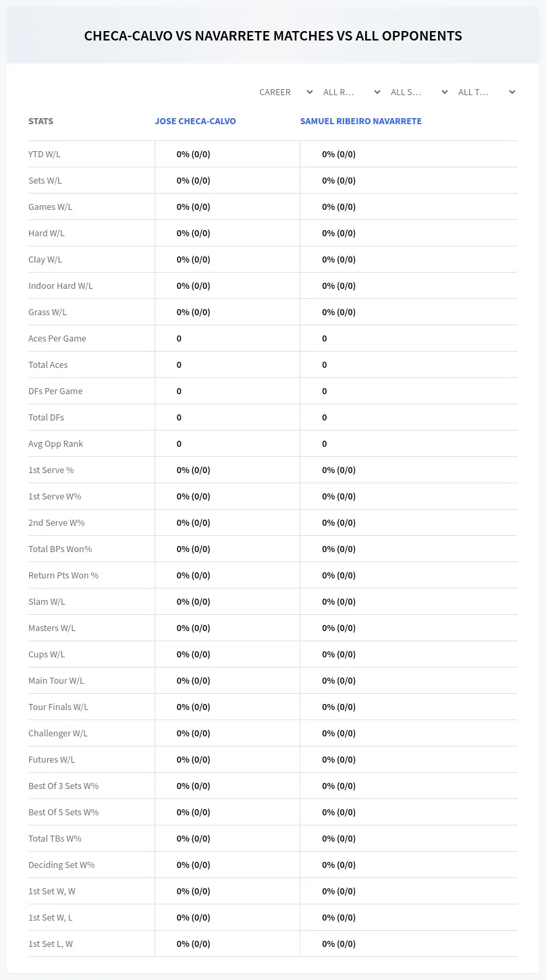Open the CAREER period dropdown

click(x=285, y=92)
